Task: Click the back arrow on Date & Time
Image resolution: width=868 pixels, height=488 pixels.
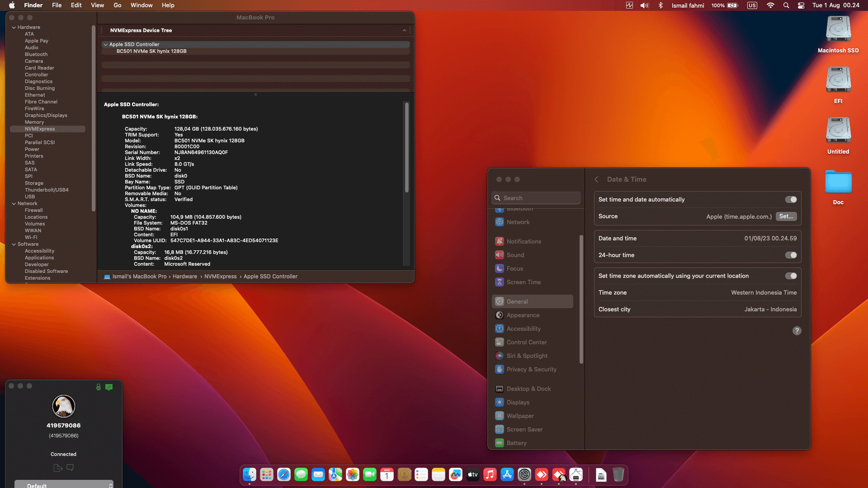Action: pos(596,179)
